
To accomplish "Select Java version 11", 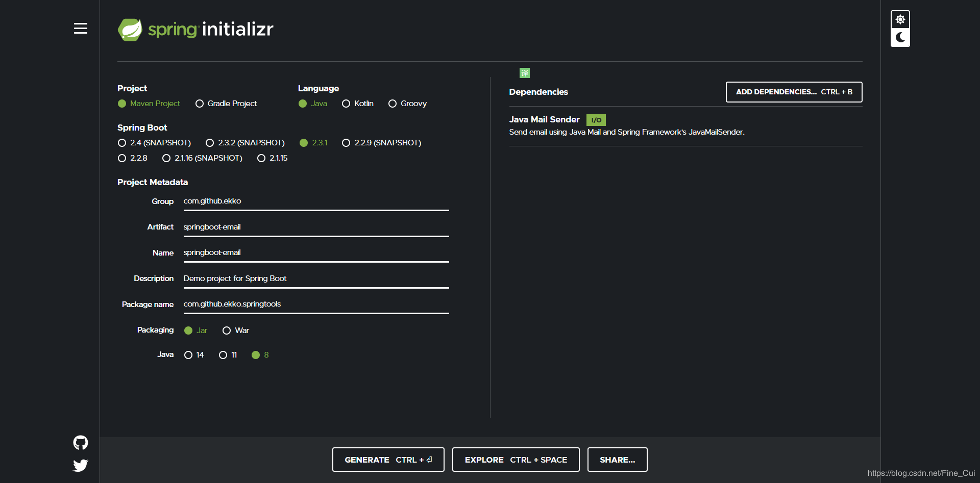I will (x=228, y=355).
